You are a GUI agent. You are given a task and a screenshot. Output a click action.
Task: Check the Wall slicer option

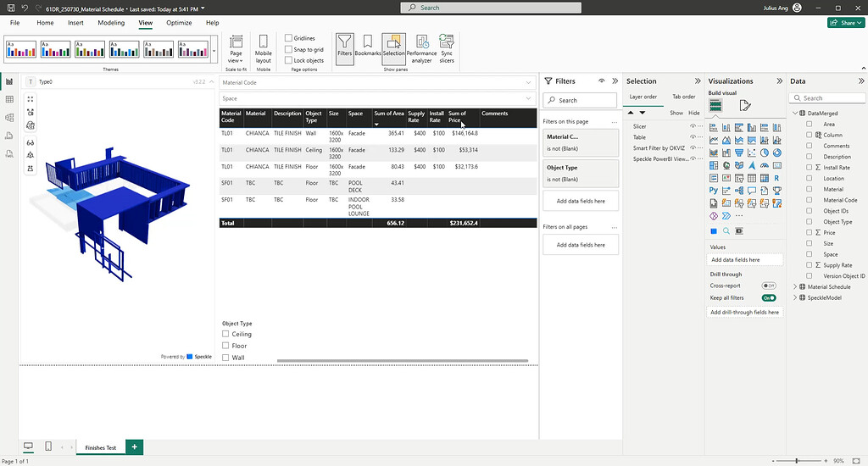click(225, 358)
